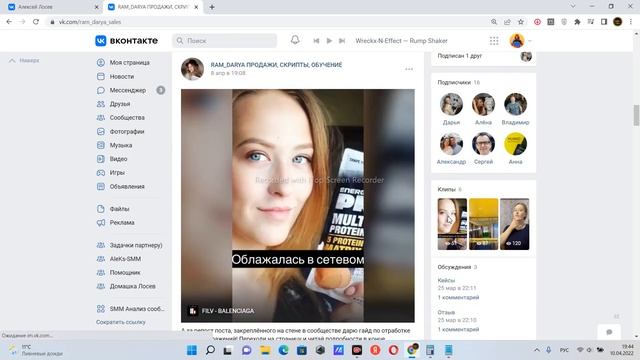Click Наверх to go back to top

point(24,60)
